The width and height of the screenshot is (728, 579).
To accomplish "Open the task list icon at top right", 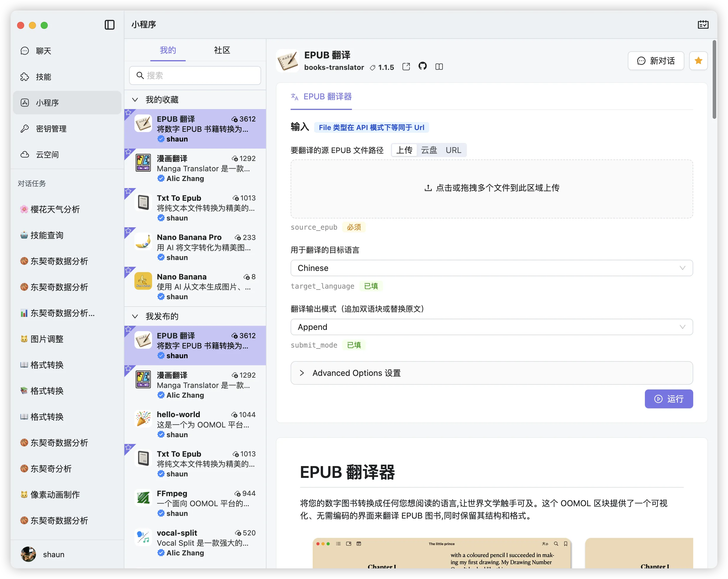I will pos(703,24).
